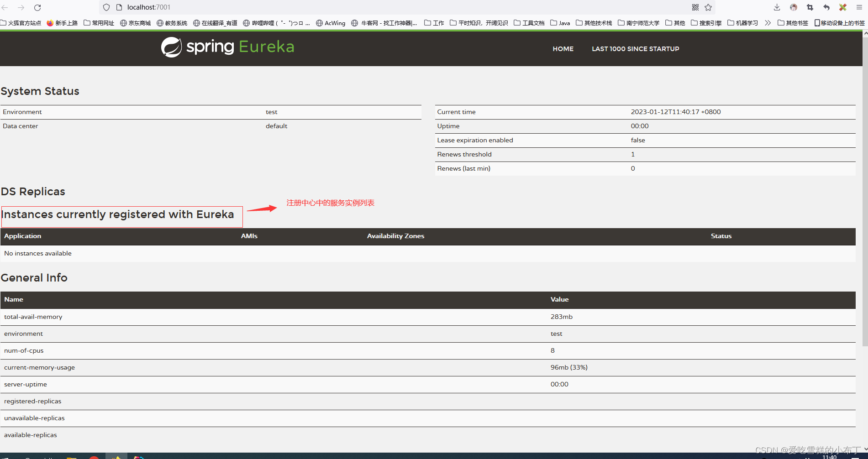The image size is (868, 459).
Task: Click the total-avail-memory row name
Action: [33, 317]
